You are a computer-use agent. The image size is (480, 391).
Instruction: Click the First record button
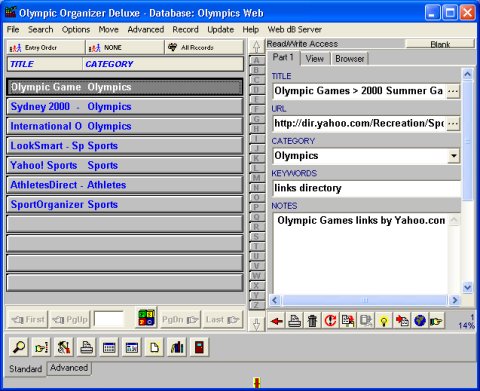[28, 320]
